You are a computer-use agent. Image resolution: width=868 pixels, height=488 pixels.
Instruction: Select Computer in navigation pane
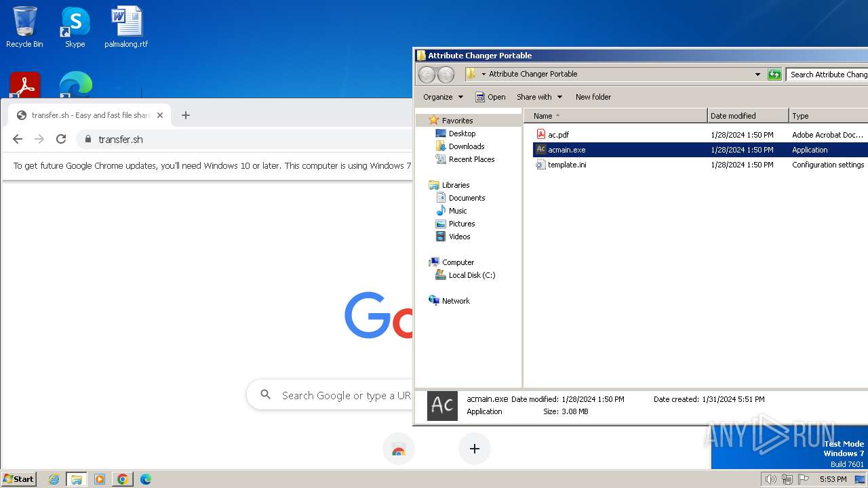(x=458, y=262)
